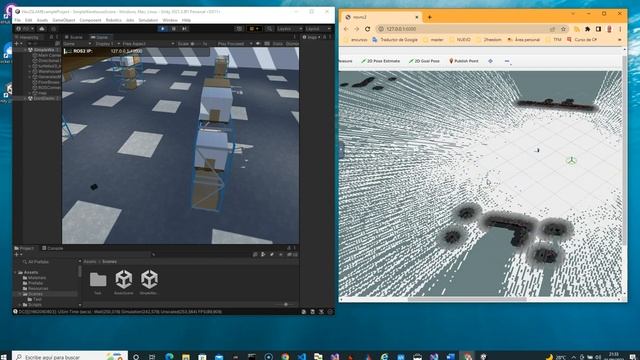
Task: Open Unity Edit menu
Action: coord(28,20)
